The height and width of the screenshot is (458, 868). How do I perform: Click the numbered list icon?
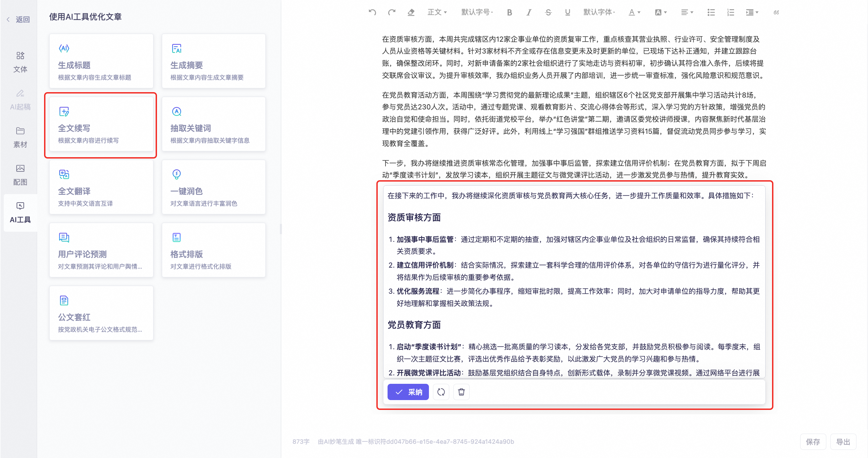pyautogui.click(x=730, y=13)
